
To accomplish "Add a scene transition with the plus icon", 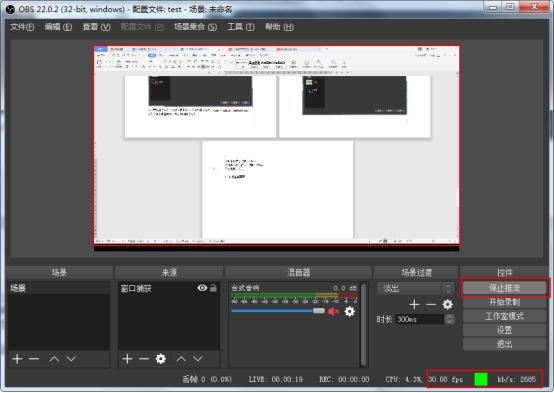I will [x=414, y=304].
